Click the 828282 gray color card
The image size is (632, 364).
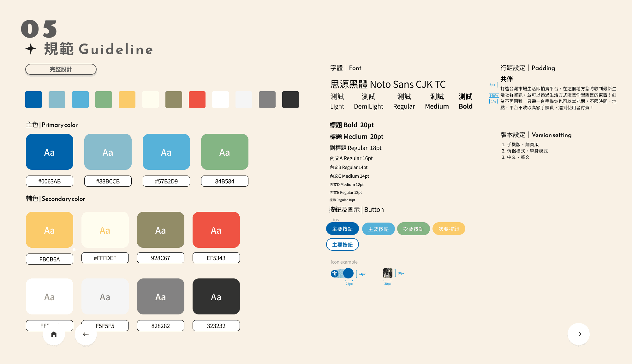[161, 296]
